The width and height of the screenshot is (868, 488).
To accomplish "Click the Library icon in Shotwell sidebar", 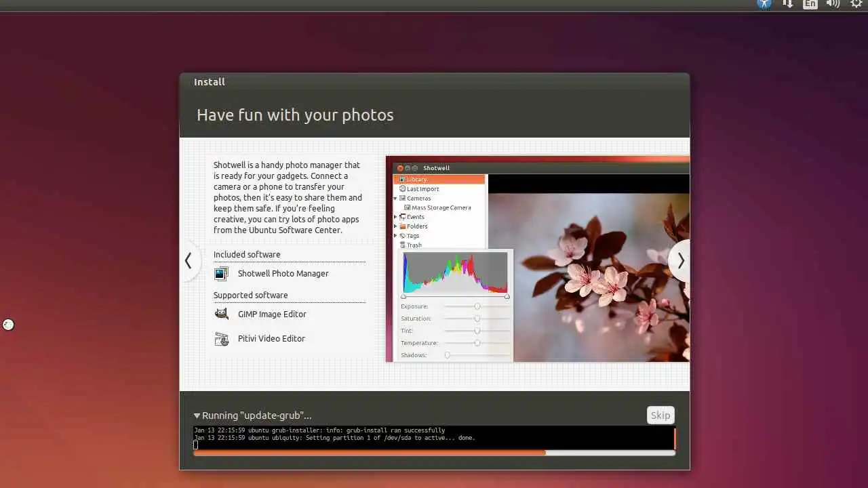I will 402,180.
